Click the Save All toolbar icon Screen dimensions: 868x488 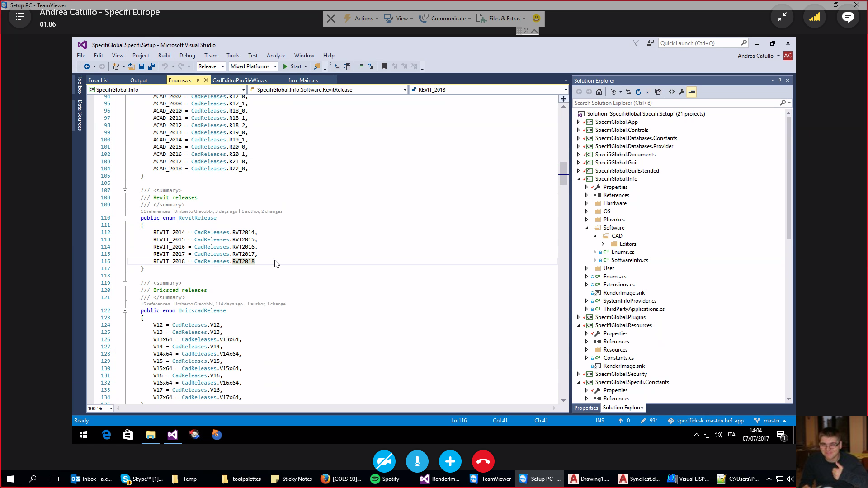(x=151, y=66)
